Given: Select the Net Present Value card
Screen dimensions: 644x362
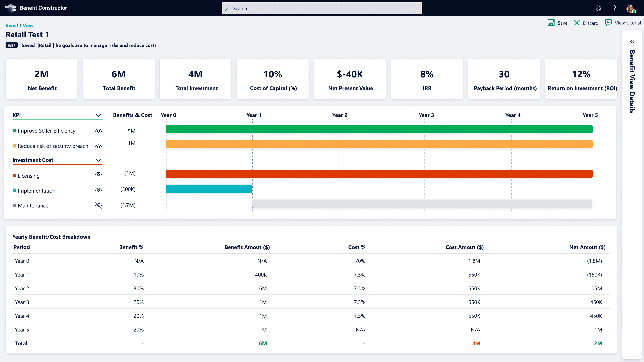Looking at the screenshot, I should [350, 79].
